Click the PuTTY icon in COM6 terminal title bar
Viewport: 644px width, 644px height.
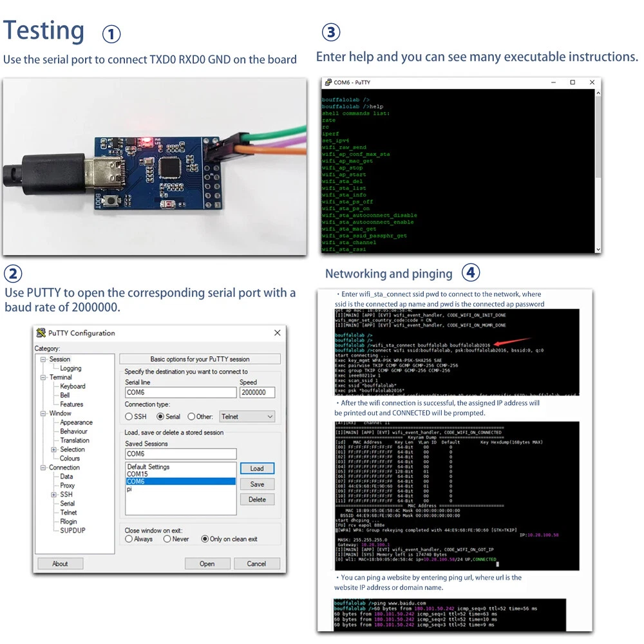[x=327, y=82]
